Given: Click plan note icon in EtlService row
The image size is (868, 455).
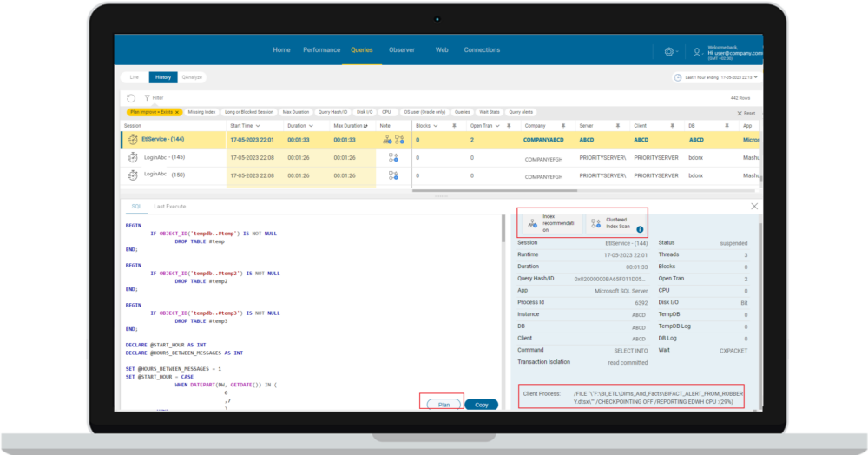Looking at the screenshot, I should [x=399, y=140].
